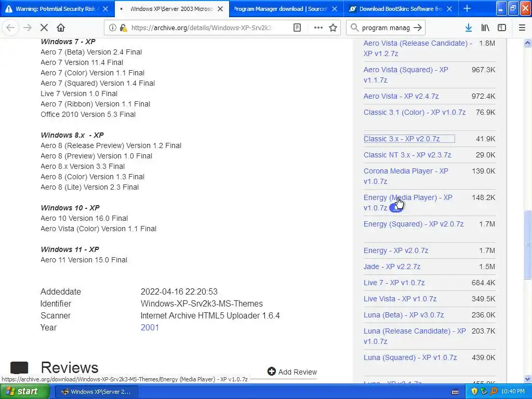Viewport: 532px width, 399px height.
Task: Open the Firefox home page
Action: (61, 28)
